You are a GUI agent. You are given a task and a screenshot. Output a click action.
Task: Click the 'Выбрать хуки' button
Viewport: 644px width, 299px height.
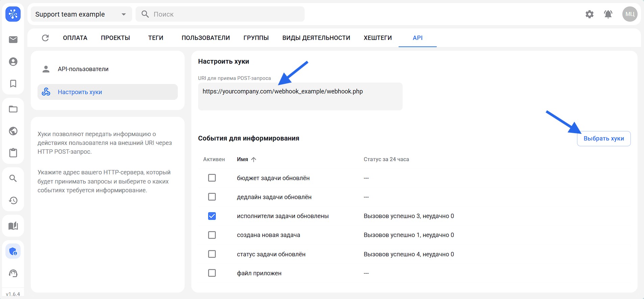point(603,138)
